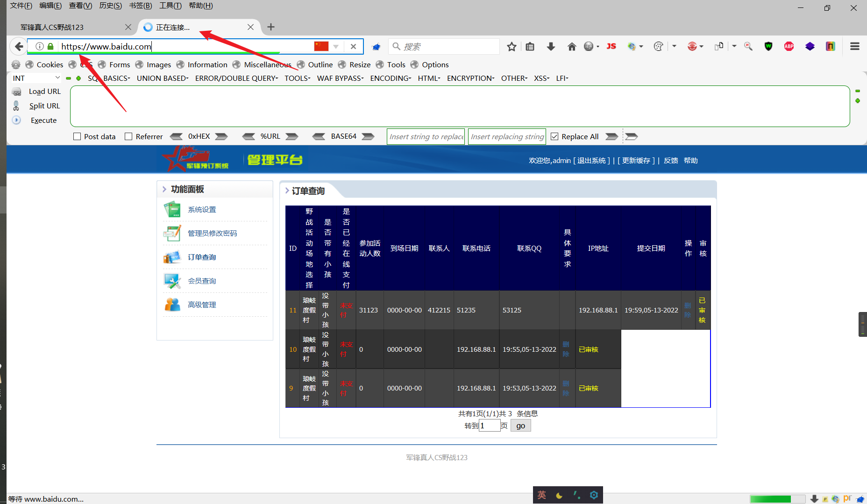Click the page number input field
867x504 pixels.
pyautogui.click(x=490, y=425)
